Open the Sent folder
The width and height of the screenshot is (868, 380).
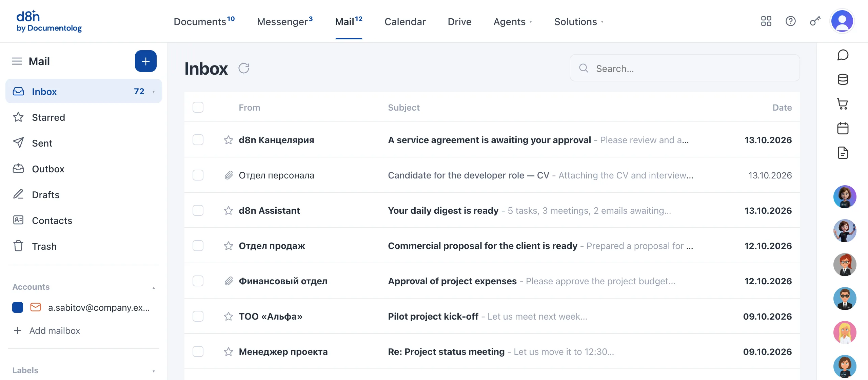click(84, 143)
